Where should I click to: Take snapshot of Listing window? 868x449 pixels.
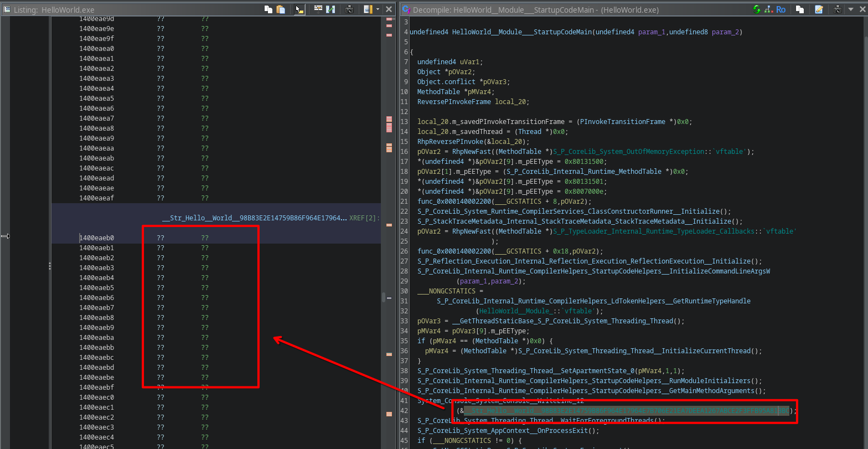click(x=350, y=9)
